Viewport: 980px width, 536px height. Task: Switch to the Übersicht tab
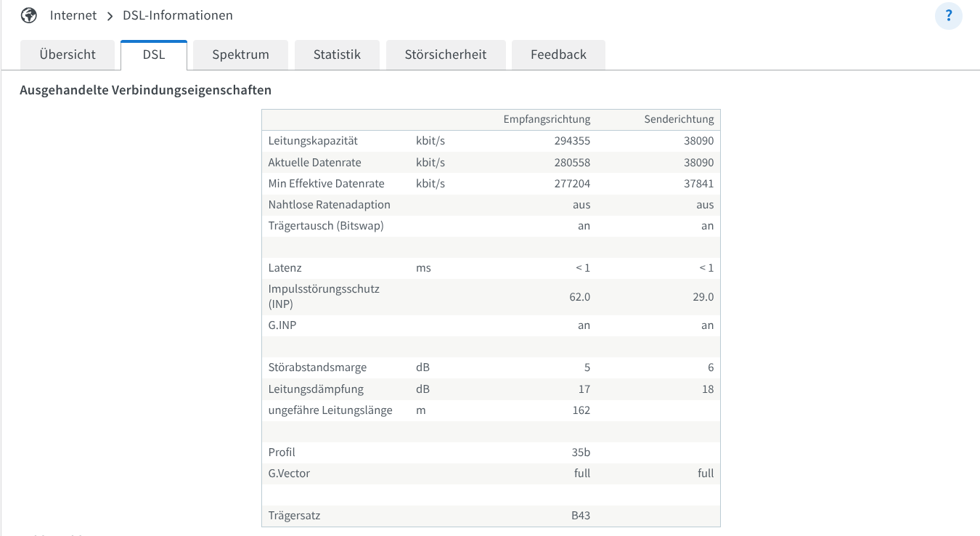click(68, 54)
